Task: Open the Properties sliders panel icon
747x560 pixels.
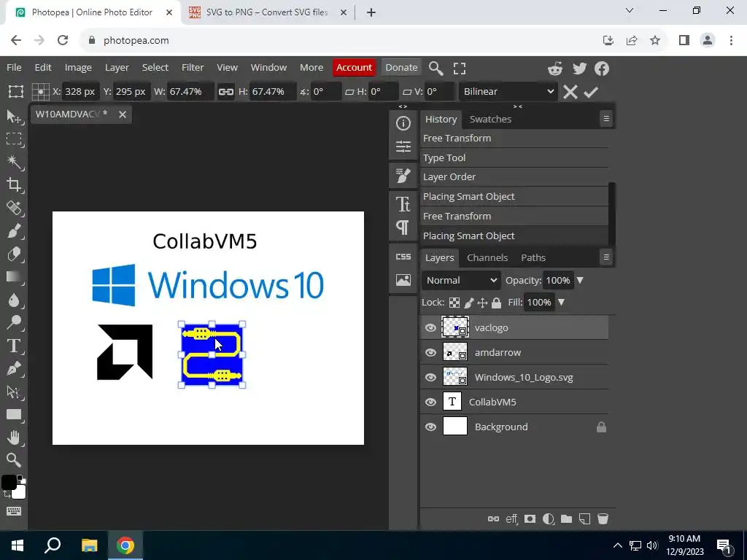Action: (x=403, y=146)
